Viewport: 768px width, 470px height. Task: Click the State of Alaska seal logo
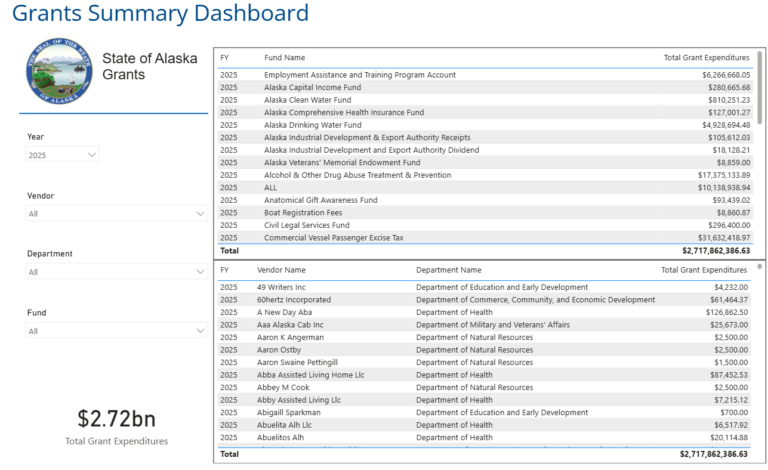(59, 71)
